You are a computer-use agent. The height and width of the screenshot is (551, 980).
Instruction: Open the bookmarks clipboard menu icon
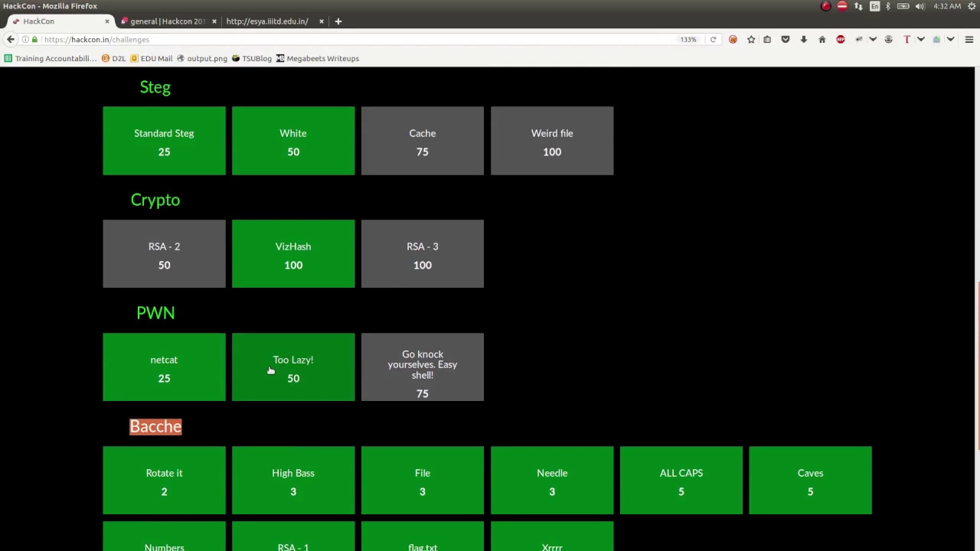point(767,40)
